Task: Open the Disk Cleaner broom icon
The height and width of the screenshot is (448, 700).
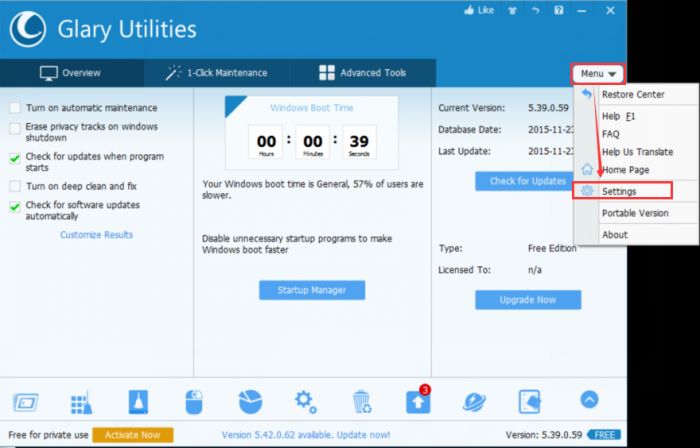Action: (x=82, y=403)
